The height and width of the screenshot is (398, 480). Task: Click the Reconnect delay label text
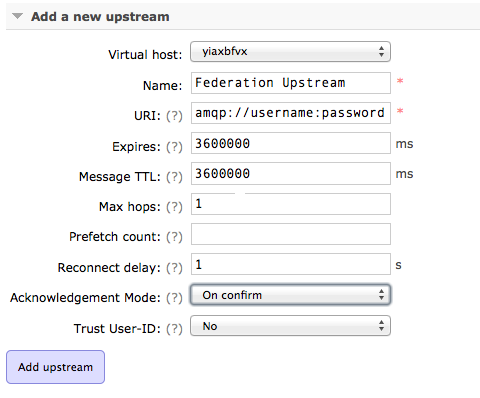point(109,268)
